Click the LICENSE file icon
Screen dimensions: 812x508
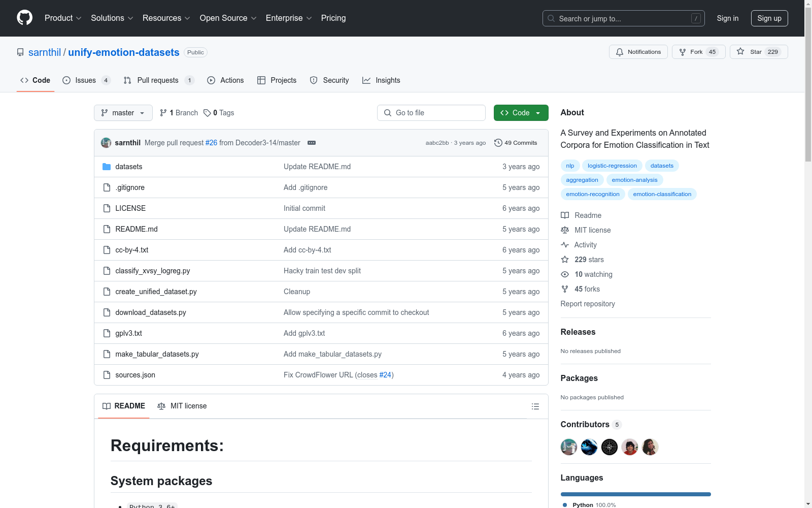point(107,208)
